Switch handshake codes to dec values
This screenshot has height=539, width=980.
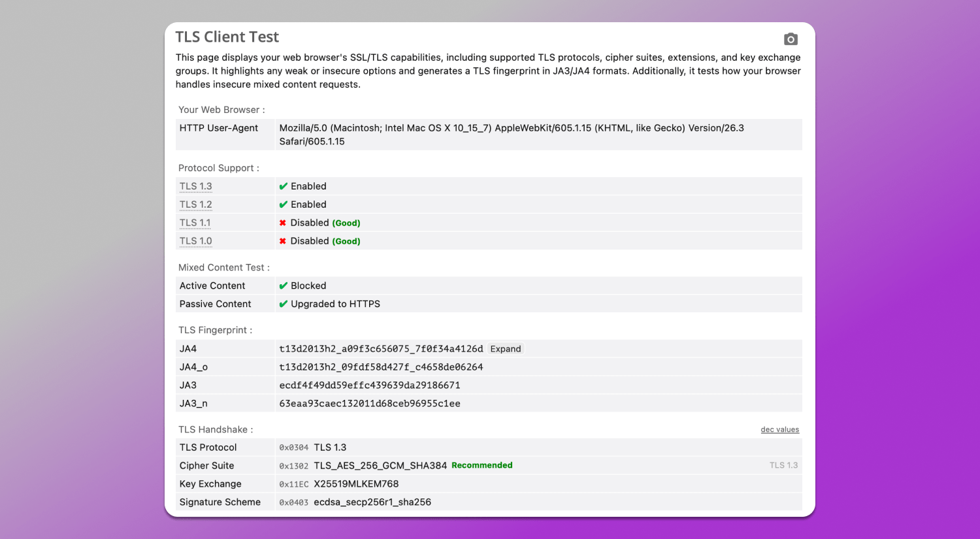(x=779, y=429)
